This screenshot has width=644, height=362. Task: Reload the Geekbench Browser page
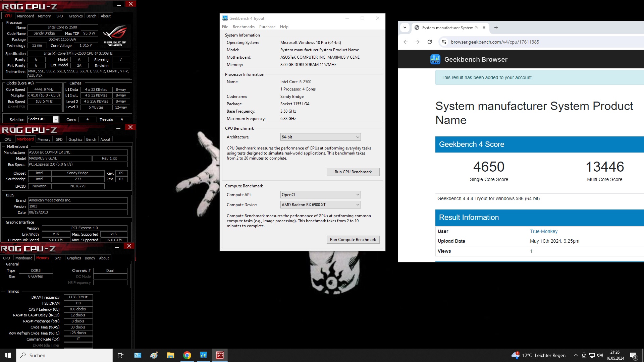430,42
